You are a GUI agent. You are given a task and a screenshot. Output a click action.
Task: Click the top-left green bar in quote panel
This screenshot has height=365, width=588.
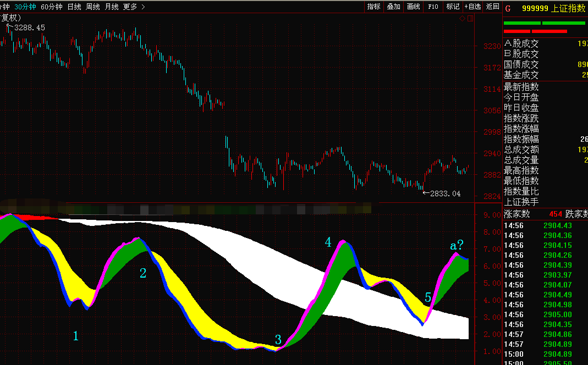coord(521,23)
